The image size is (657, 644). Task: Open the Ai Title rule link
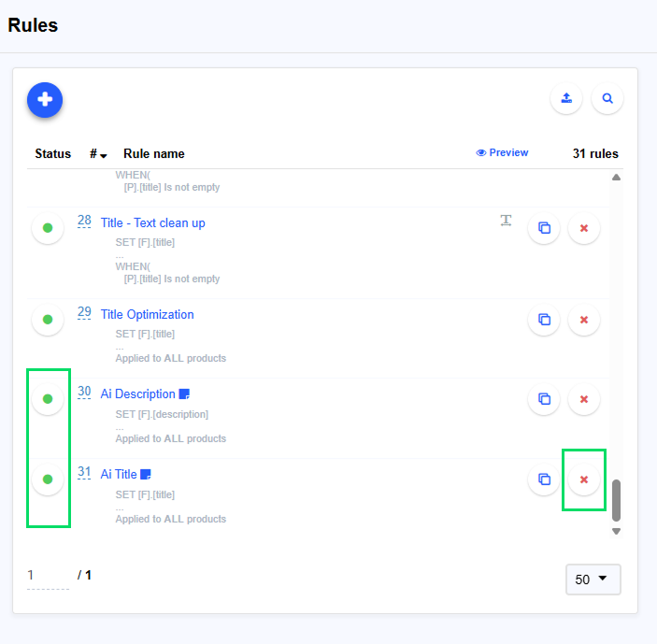119,474
